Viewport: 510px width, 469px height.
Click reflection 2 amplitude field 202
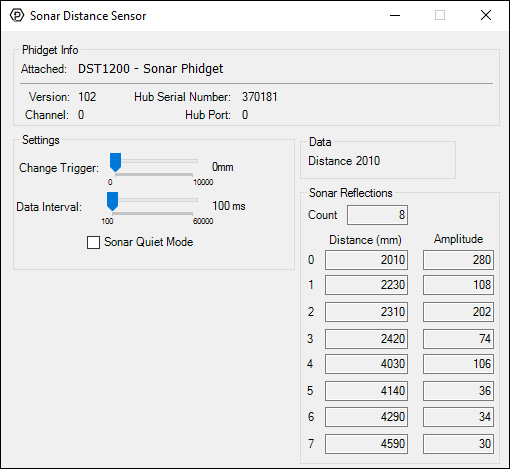pyautogui.click(x=458, y=312)
